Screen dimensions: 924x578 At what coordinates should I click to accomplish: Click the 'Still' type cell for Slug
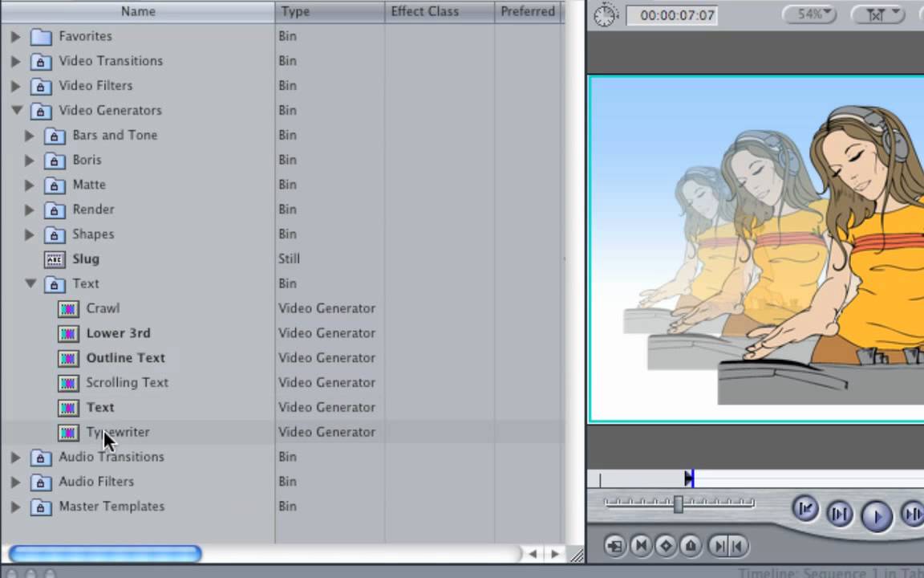coord(290,259)
